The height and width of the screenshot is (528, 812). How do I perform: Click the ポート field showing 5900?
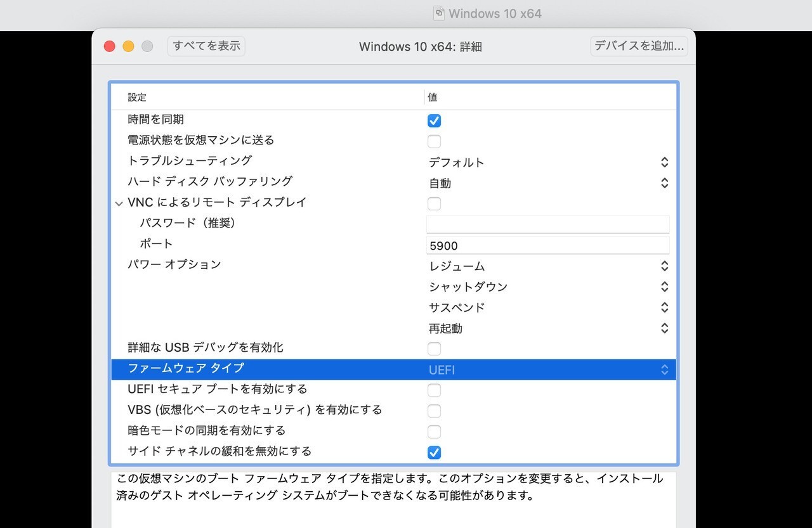pos(548,245)
